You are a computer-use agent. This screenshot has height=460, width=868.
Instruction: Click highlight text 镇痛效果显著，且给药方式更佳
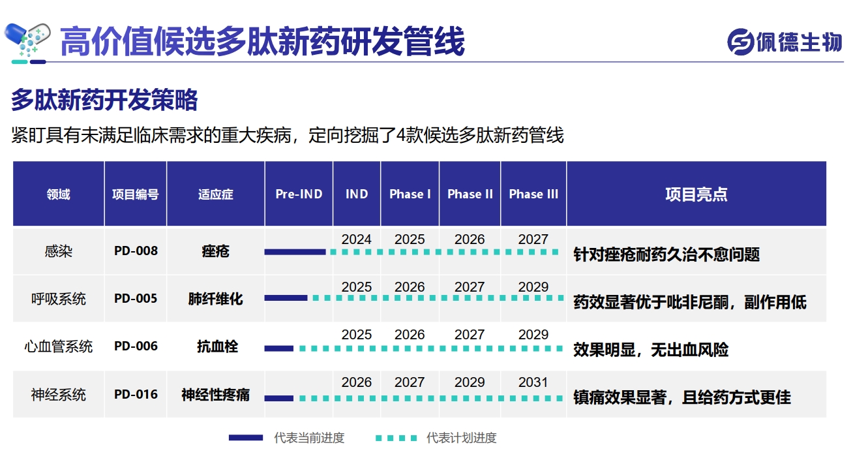[x=682, y=397]
